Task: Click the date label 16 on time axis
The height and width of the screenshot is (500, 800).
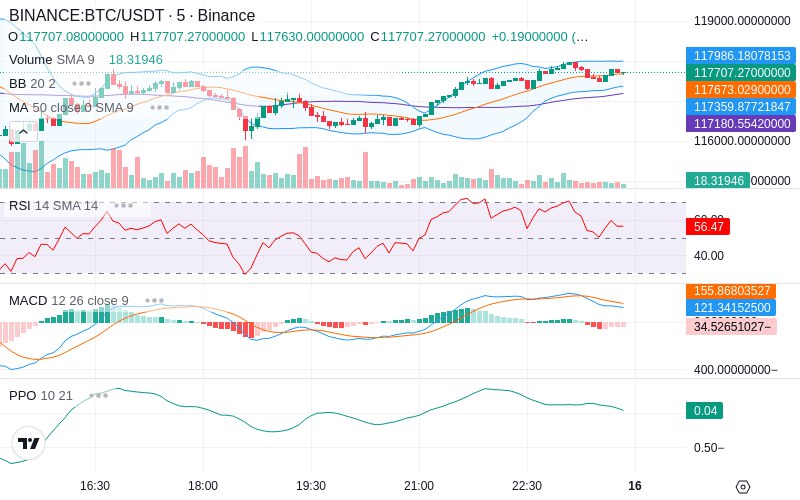Action: tap(635, 486)
